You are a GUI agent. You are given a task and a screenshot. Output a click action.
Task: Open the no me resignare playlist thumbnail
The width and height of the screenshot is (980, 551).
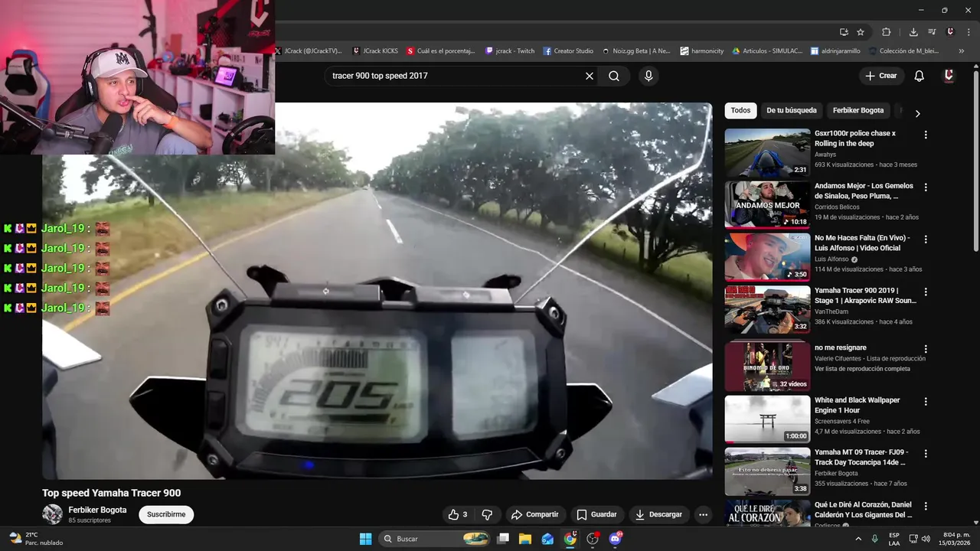pos(767,367)
